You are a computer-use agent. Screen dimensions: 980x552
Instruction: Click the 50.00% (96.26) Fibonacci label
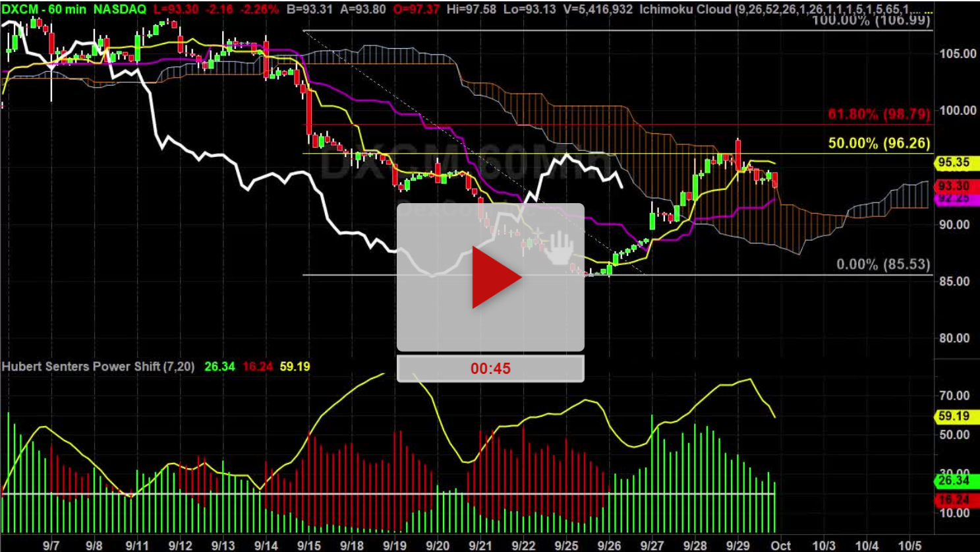[x=879, y=143]
